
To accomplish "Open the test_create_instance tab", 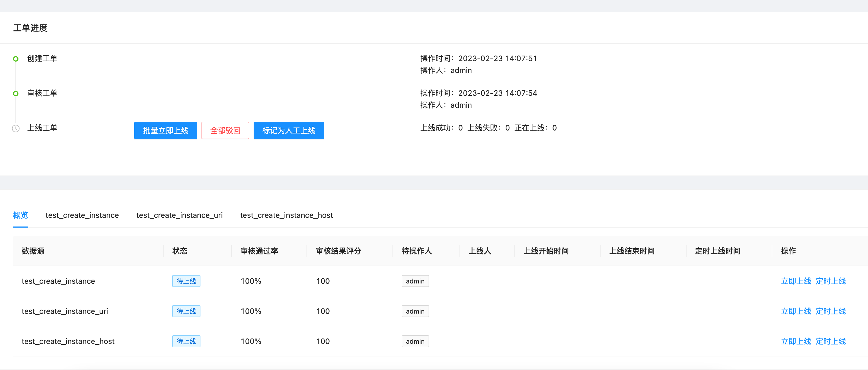I will [82, 215].
